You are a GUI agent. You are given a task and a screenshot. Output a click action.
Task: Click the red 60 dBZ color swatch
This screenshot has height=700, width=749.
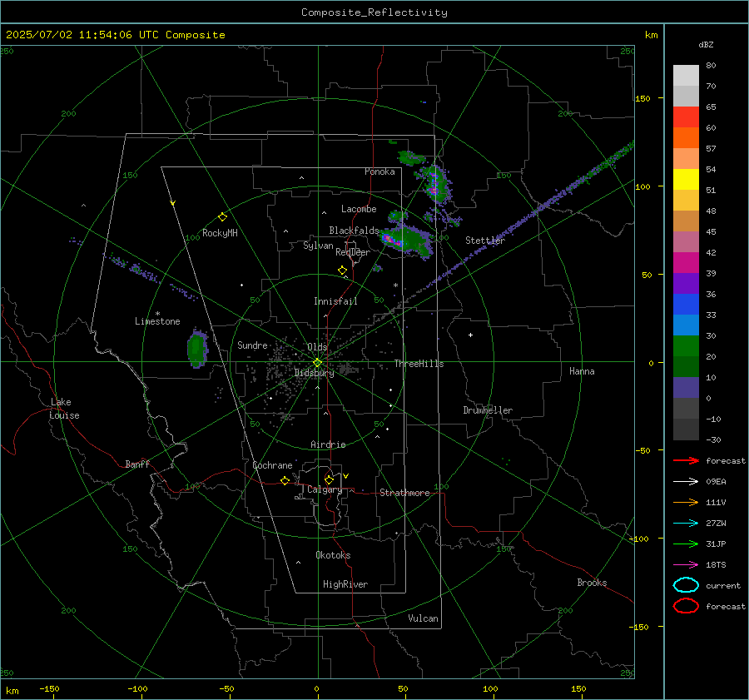(x=686, y=117)
